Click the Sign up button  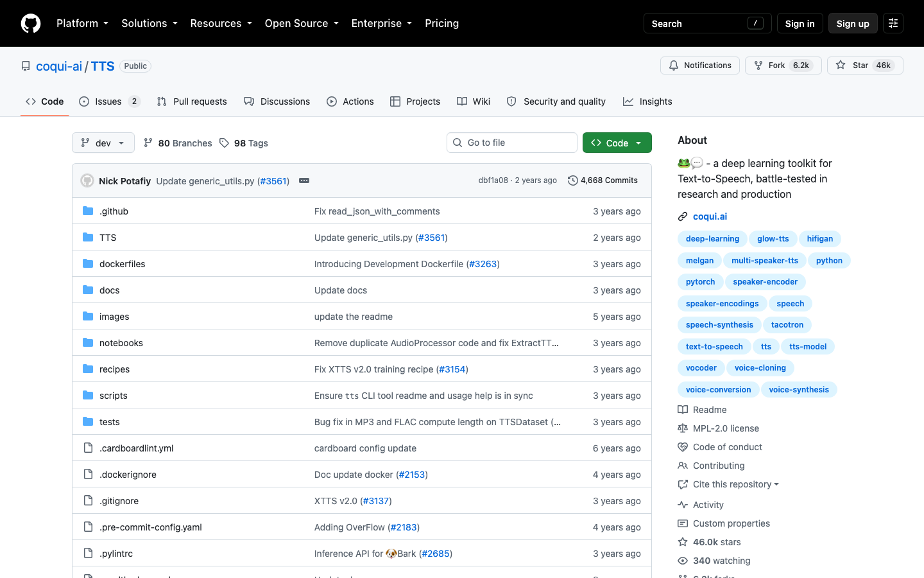pyautogui.click(x=853, y=23)
